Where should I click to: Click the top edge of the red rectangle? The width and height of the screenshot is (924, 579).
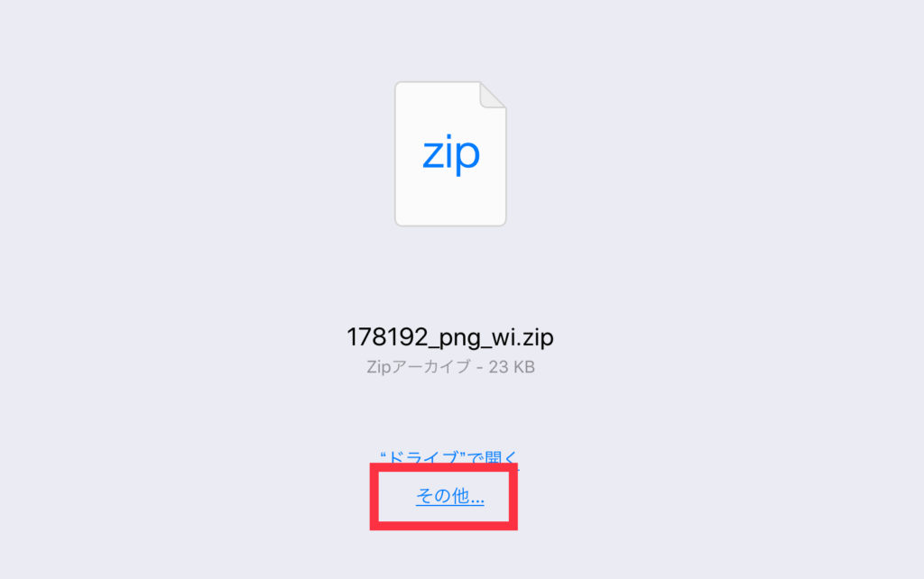click(x=444, y=467)
